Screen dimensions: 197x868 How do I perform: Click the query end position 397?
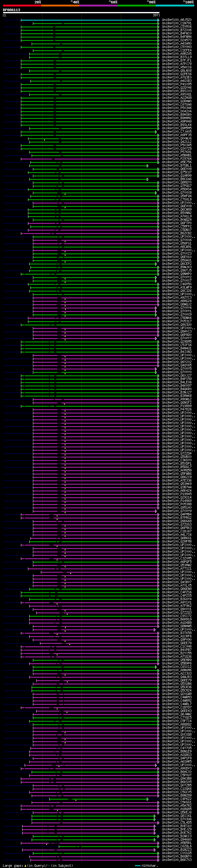point(155,15)
